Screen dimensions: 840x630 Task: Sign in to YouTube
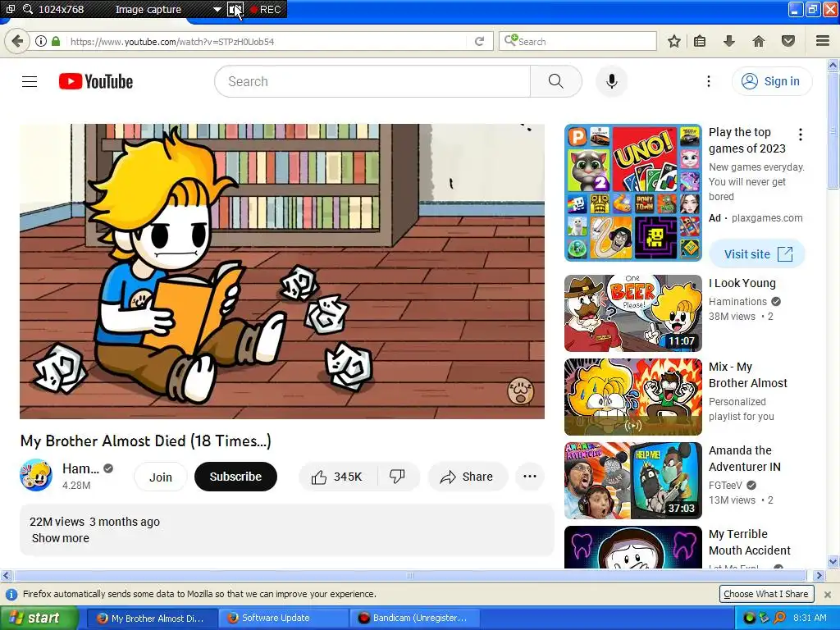[x=771, y=81]
